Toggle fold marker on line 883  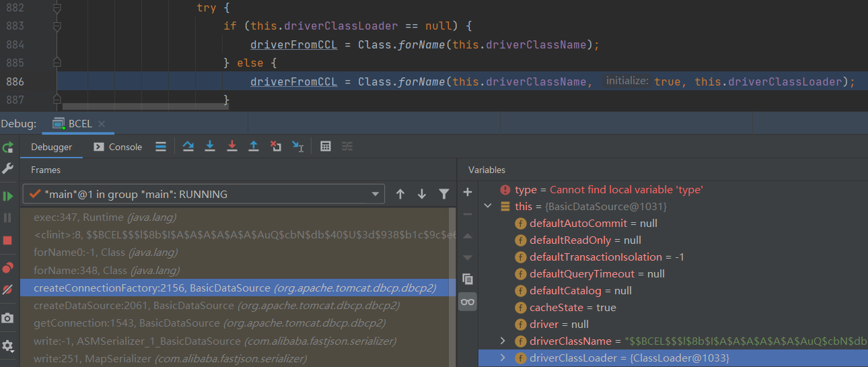57,26
